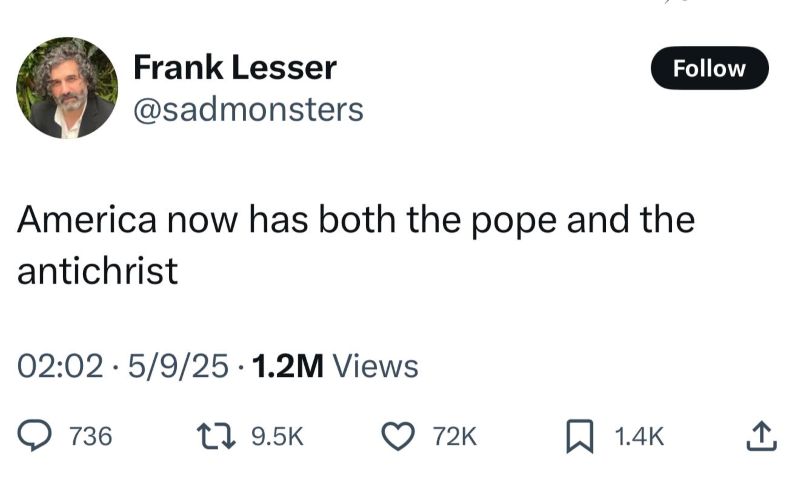View the 1.2M view count analytics
Screen dimensions: 800x491
pos(288,367)
